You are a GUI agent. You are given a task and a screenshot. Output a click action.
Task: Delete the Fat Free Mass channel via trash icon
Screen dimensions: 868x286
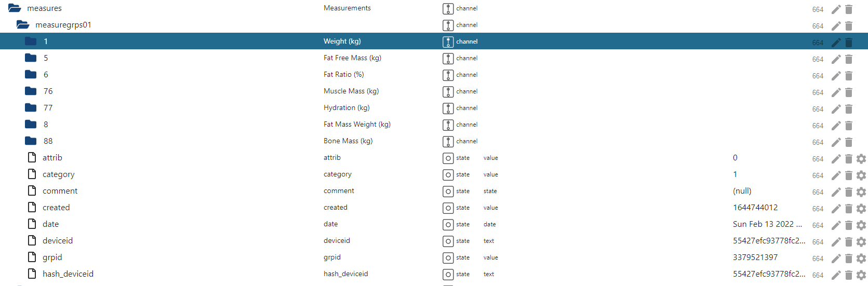(849, 59)
